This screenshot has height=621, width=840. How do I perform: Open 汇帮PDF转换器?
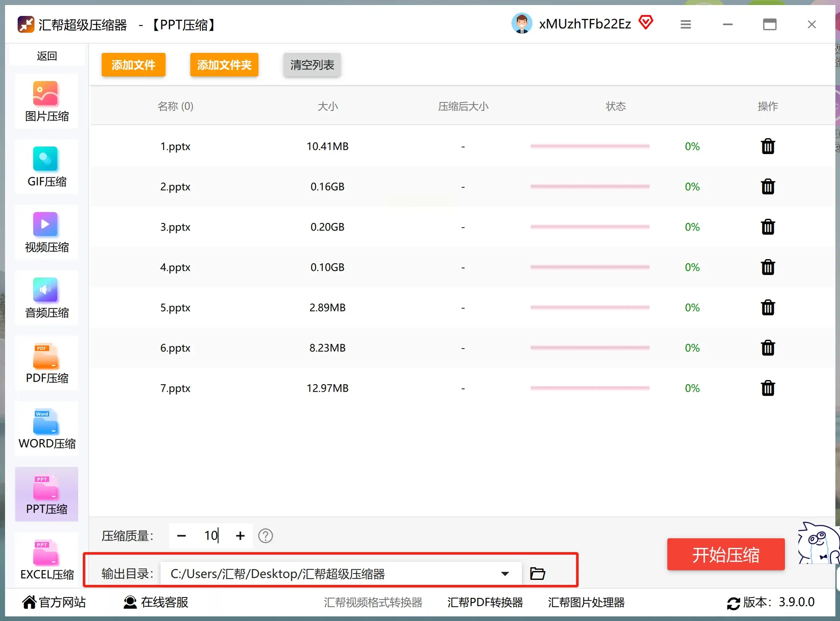pos(485,602)
